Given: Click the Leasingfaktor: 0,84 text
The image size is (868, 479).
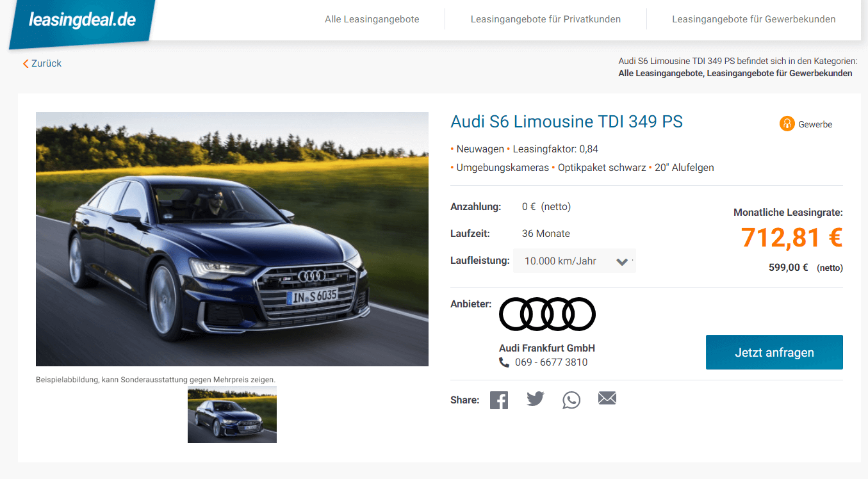Looking at the screenshot, I should pyautogui.click(x=555, y=149).
